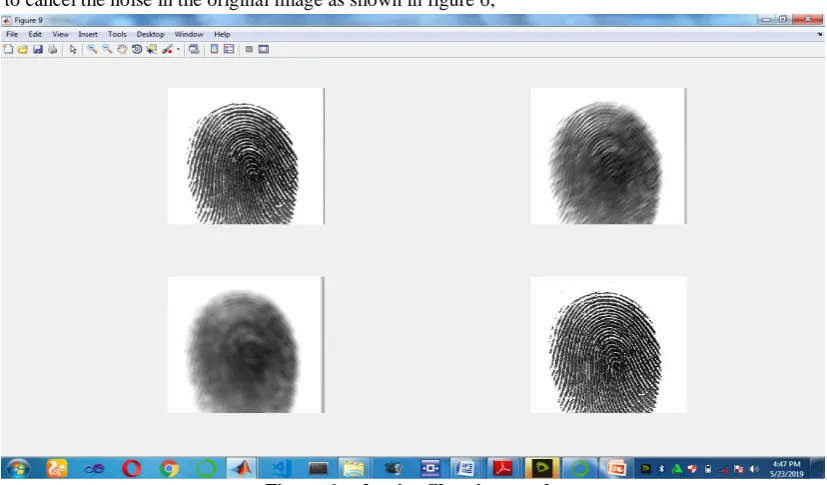Open the Window menu
Image resolution: width=827 pixels, height=485 pixels.
click(189, 34)
